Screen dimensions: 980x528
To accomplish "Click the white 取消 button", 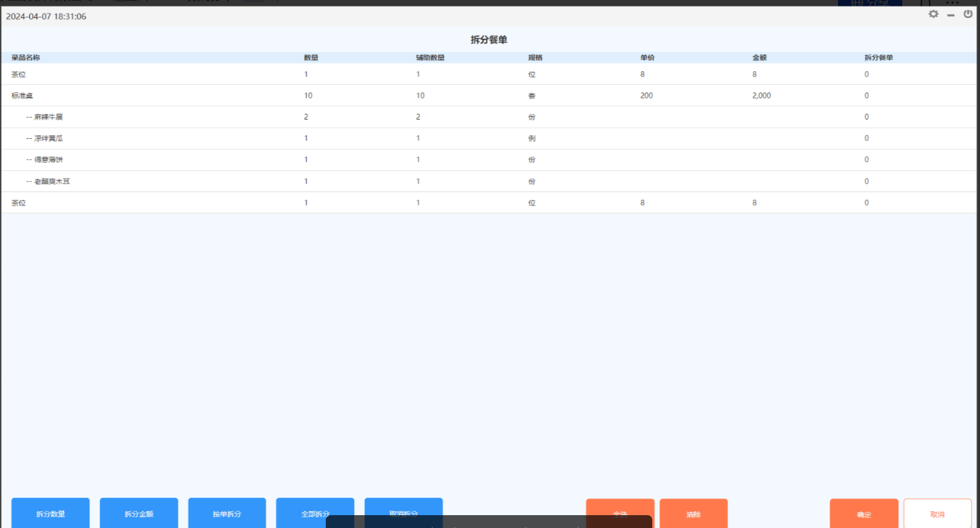I will point(937,513).
